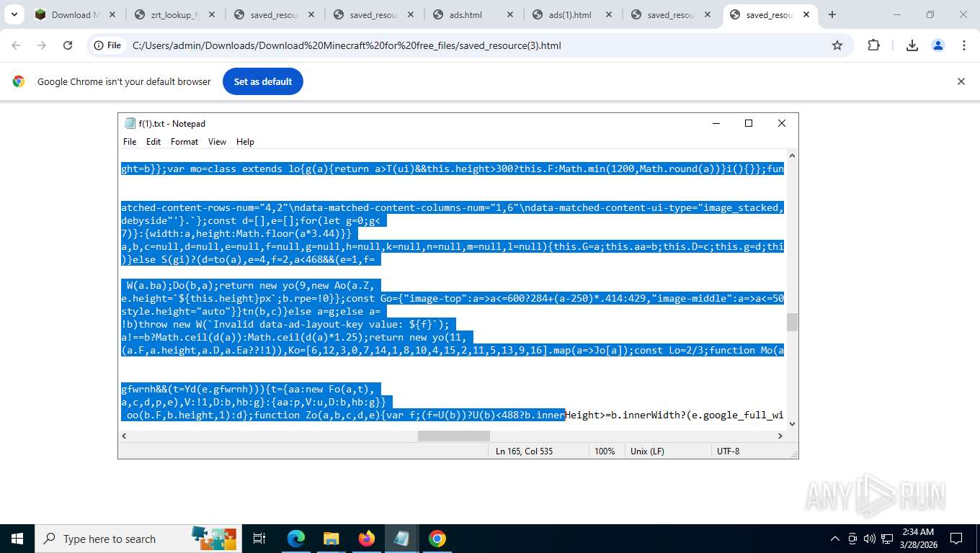Click Notepad horizontal scrollbar right arrow

point(780,436)
